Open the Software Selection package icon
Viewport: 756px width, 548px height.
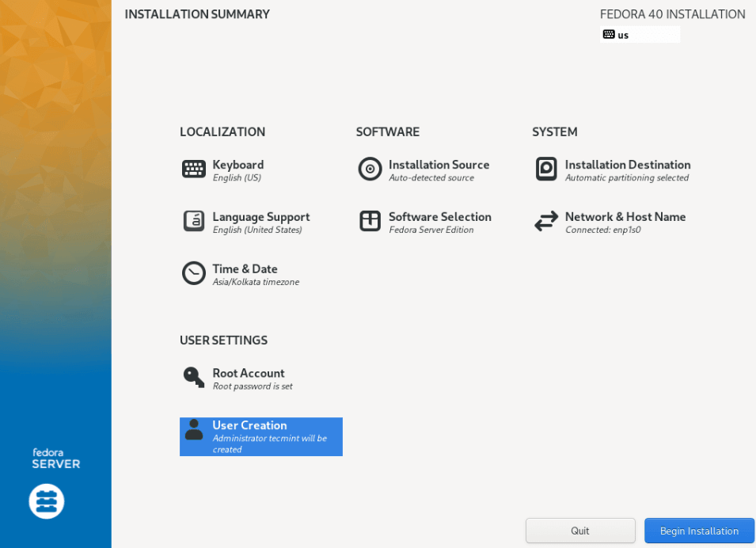370,221
